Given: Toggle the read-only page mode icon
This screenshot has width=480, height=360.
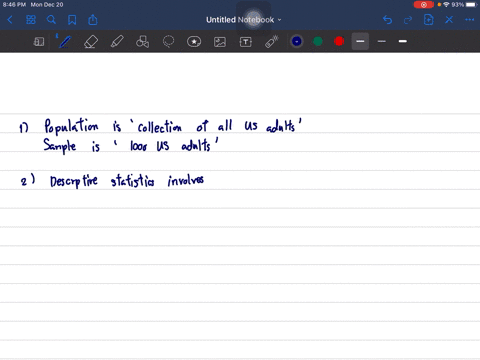Looking at the screenshot, I should tap(39, 42).
